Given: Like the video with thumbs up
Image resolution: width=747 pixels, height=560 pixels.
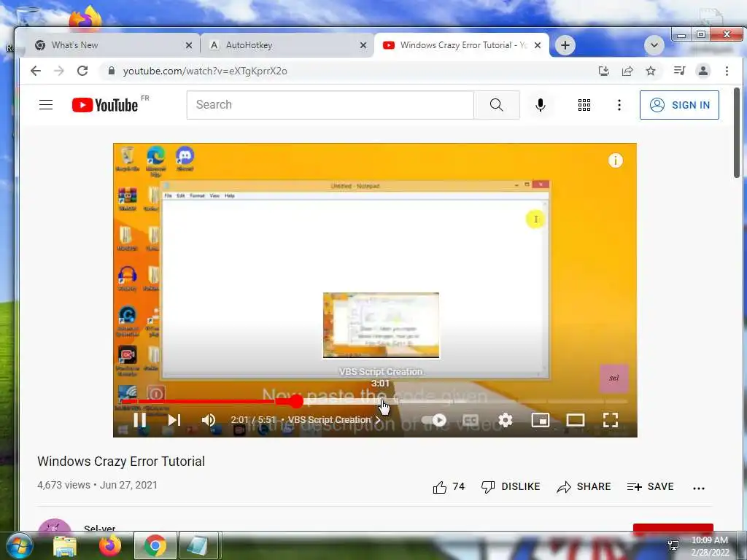Looking at the screenshot, I should pyautogui.click(x=449, y=486).
